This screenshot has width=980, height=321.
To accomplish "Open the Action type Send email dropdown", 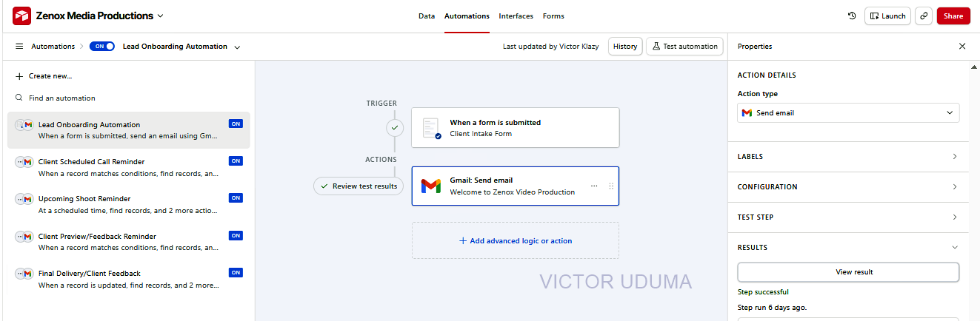I will (848, 112).
